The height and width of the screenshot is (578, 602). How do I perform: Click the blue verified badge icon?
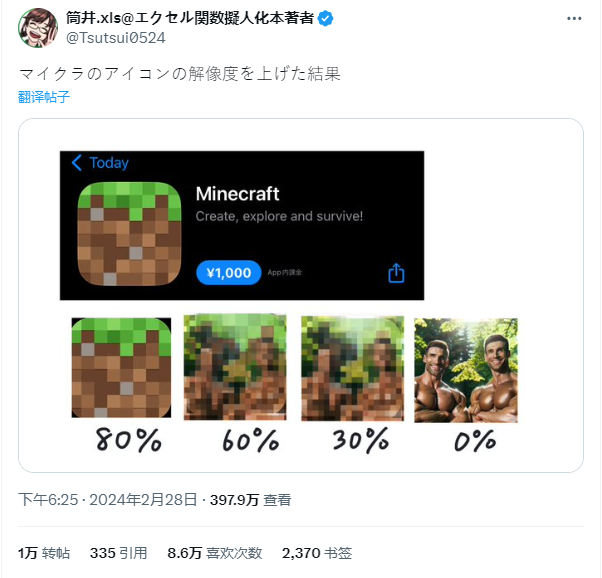[325, 19]
